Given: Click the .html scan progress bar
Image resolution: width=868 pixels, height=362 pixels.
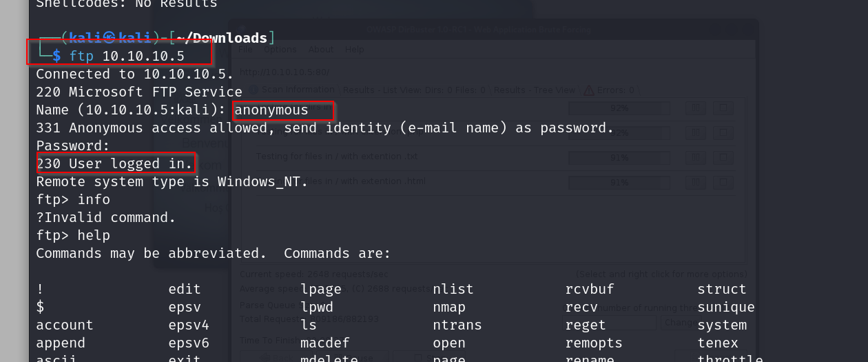Looking at the screenshot, I should pos(619,183).
